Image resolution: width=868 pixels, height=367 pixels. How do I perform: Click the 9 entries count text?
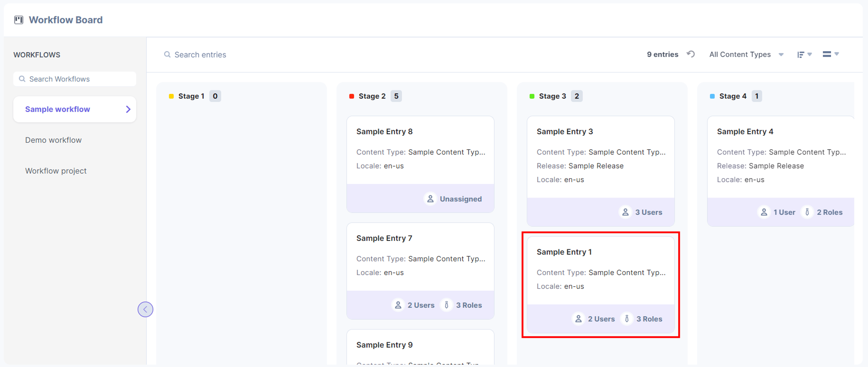(663, 55)
